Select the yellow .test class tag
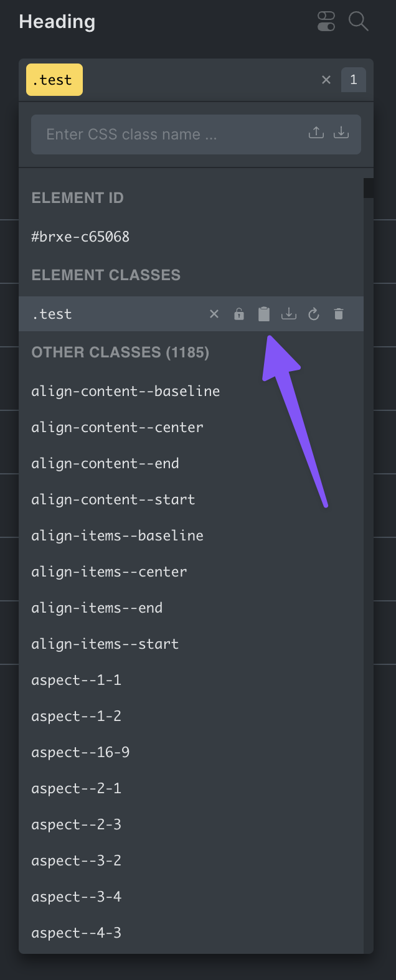The image size is (396, 980). pos(54,80)
